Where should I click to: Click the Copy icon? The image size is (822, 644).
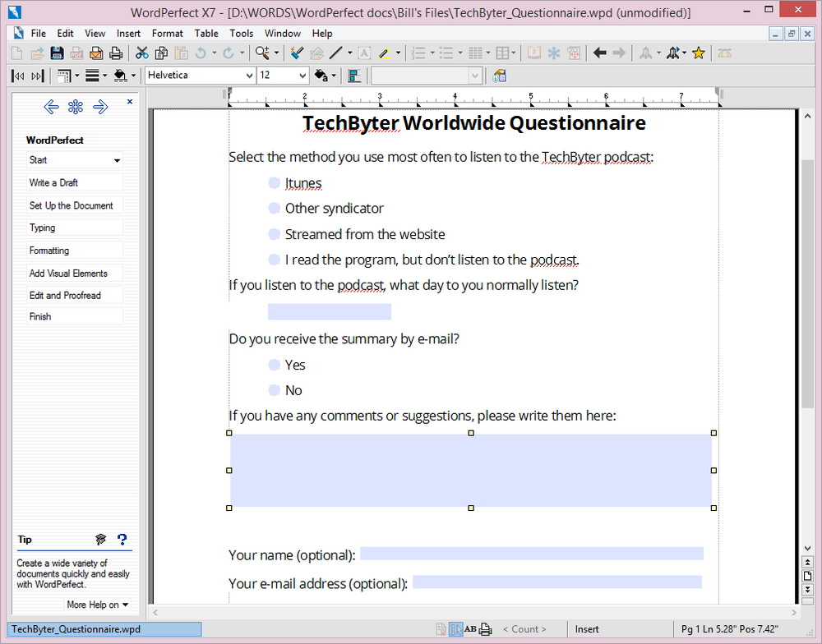point(161,53)
